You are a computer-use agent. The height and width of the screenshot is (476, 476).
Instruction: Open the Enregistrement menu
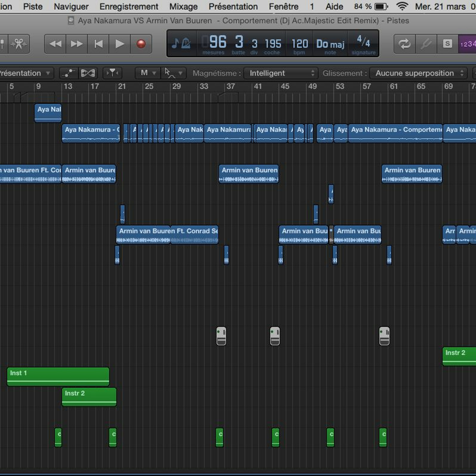tap(129, 7)
